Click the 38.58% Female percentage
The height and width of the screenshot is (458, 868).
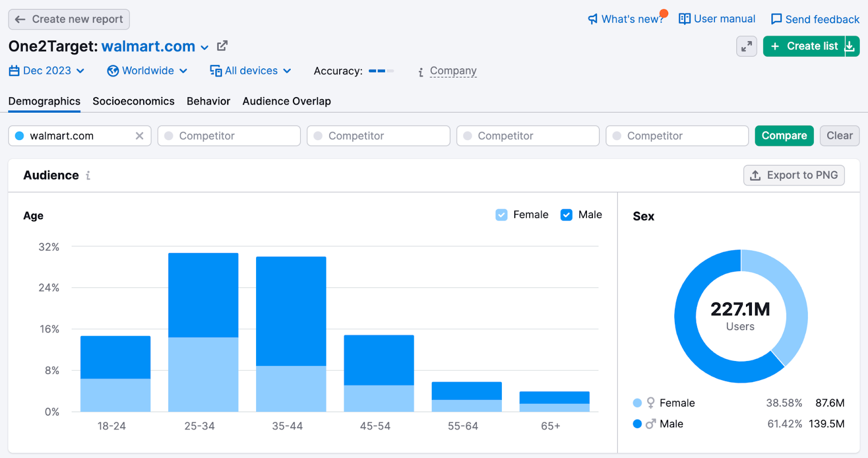click(784, 403)
